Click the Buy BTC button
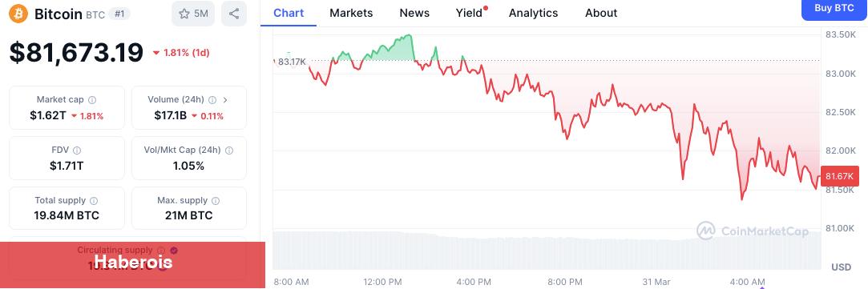The height and width of the screenshot is (289, 868). pyautogui.click(x=834, y=9)
